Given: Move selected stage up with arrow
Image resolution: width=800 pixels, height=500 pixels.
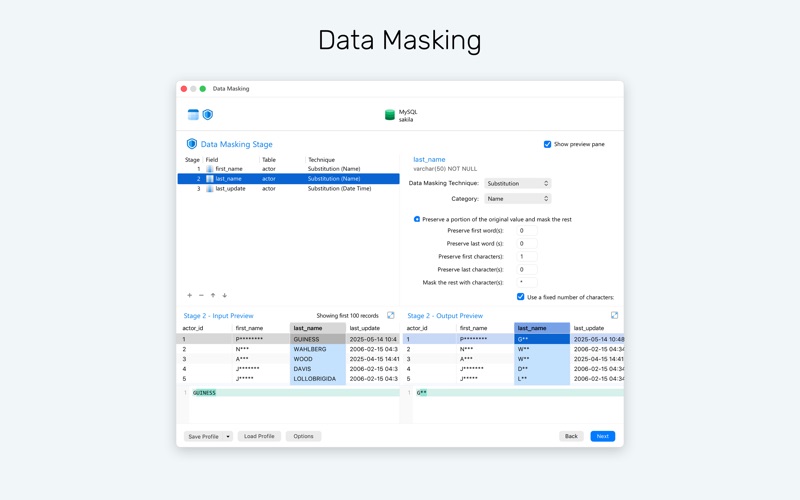Looking at the screenshot, I should pos(213,295).
